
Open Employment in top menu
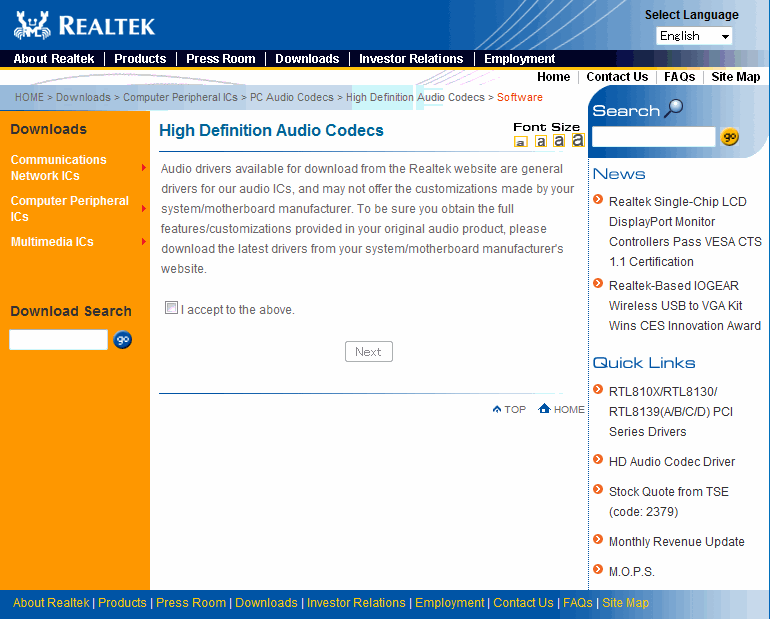pyautogui.click(x=520, y=59)
